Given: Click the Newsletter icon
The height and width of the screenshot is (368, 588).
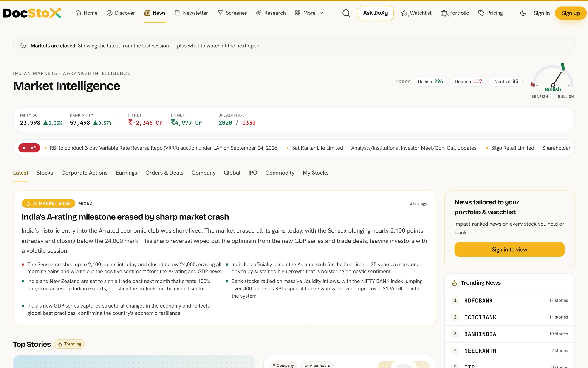Looking at the screenshot, I should coord(177,13).
